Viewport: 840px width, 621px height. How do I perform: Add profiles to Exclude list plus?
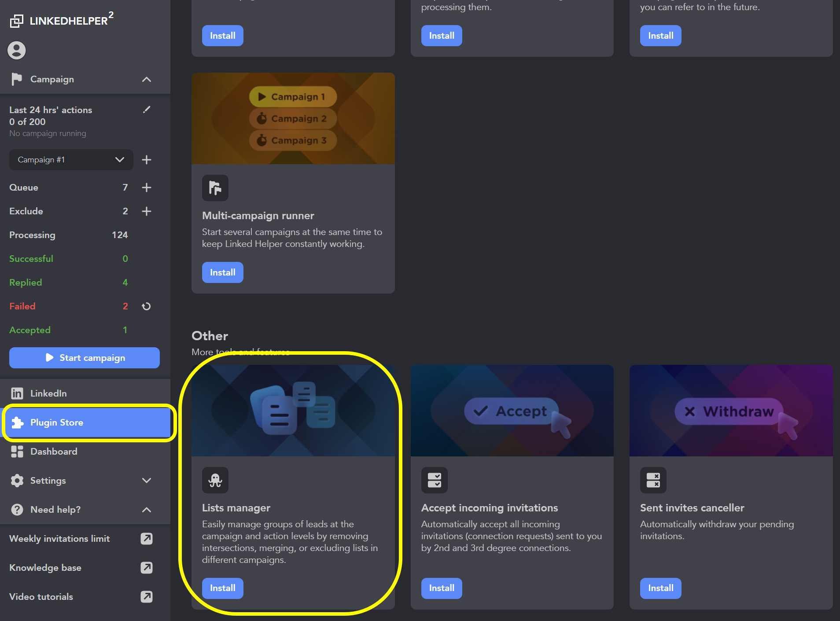click(x=147, y=211)
